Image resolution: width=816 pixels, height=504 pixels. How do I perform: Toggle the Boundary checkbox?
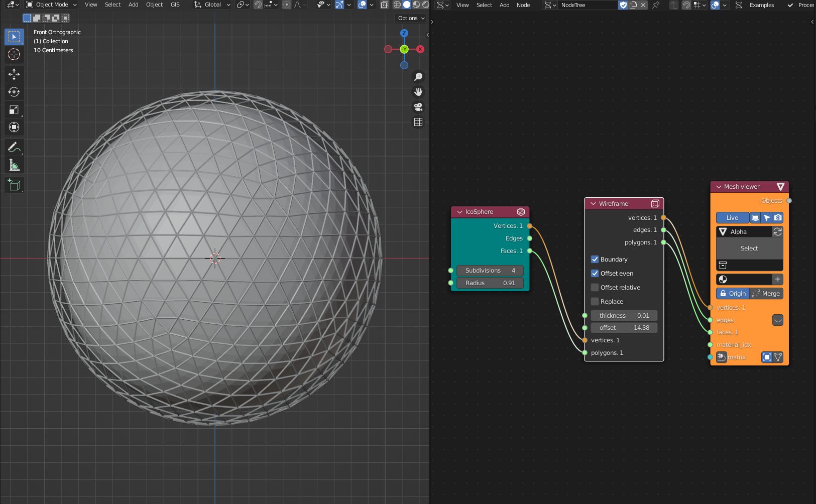click(595, 260)
